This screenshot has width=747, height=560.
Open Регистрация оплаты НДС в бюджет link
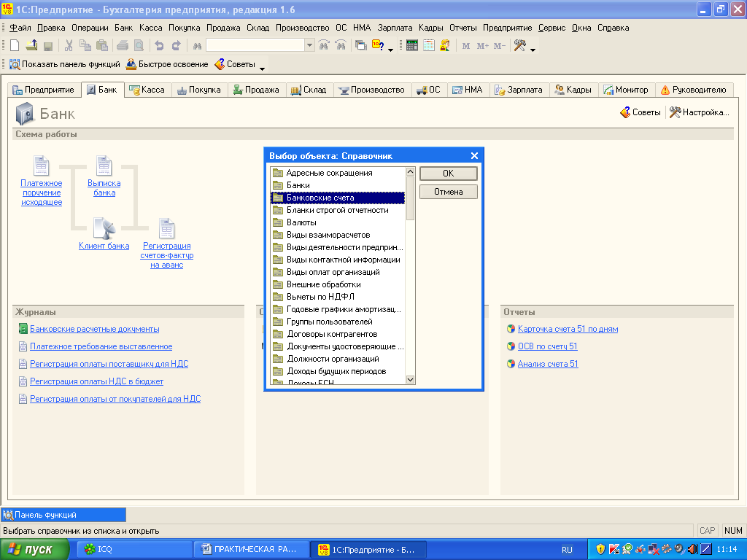tap(97, 381)
